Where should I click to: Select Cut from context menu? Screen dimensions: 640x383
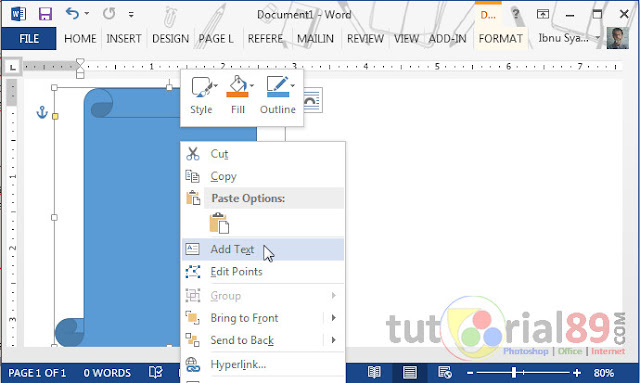263,154
